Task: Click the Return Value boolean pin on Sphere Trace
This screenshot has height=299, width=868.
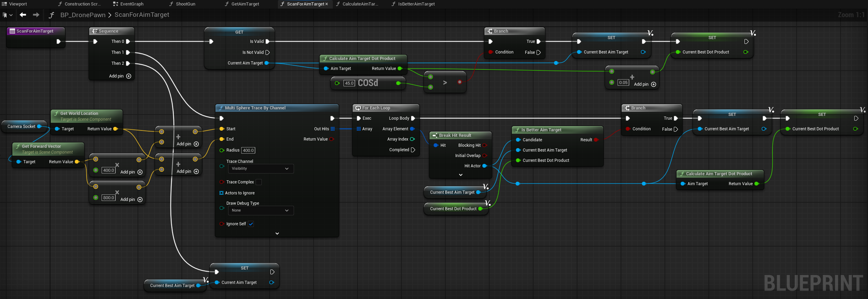Action: pos(331,139)
